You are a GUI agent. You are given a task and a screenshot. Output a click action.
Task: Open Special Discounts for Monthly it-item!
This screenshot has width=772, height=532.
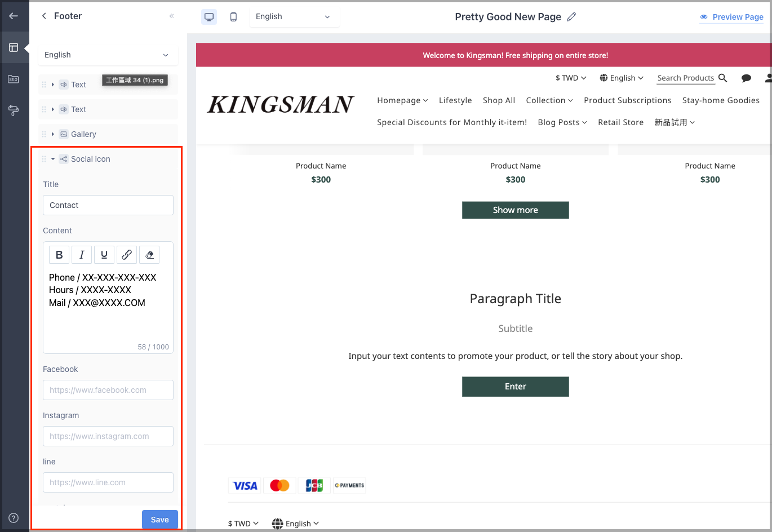pos(452,122)
